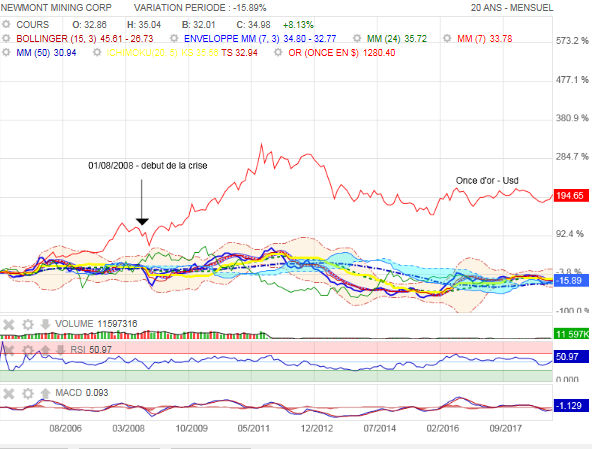Click the 92.4 % axis value

point(570,234)
